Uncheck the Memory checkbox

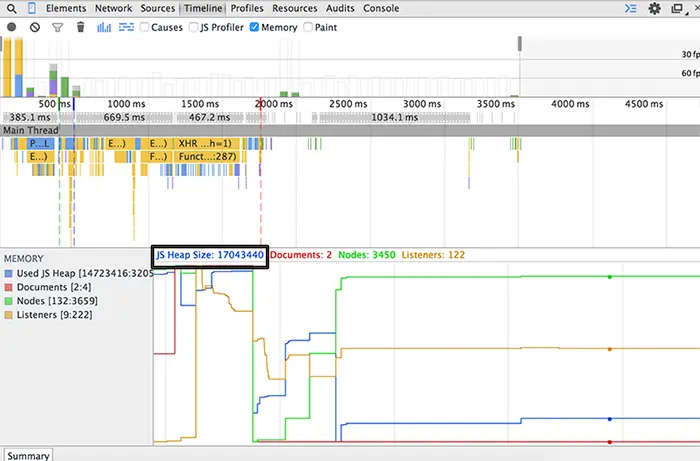(254, 27)
